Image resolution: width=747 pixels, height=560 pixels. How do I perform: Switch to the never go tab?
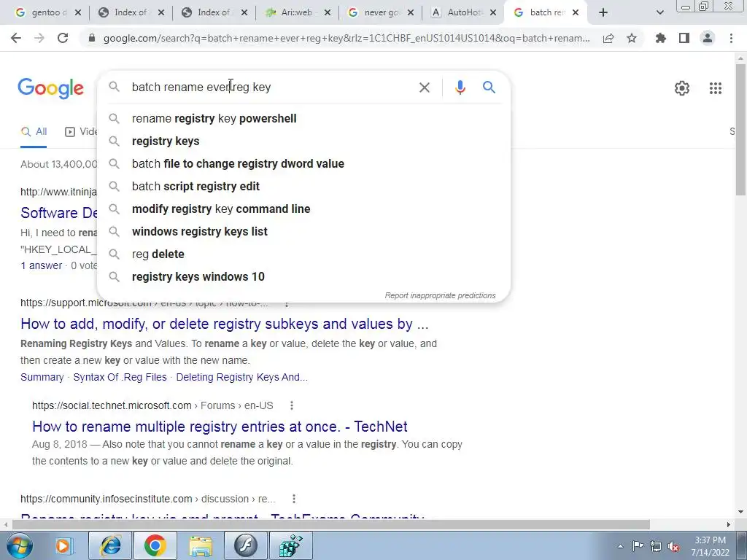(381, 12)
